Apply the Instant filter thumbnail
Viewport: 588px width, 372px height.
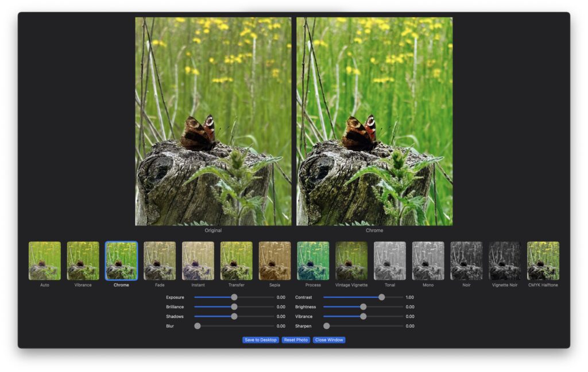click(x=198, y=260)
